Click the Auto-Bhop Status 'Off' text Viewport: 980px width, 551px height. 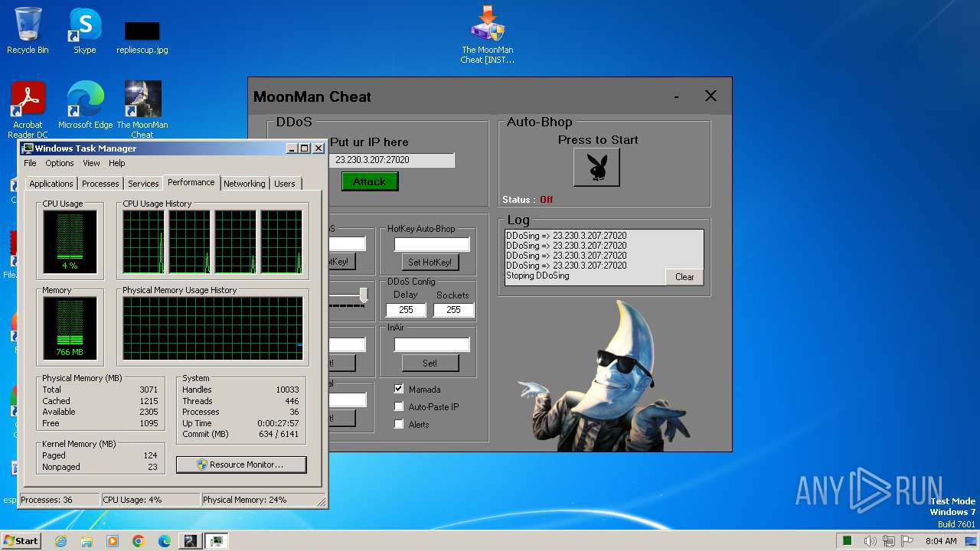tap(546, 200)
